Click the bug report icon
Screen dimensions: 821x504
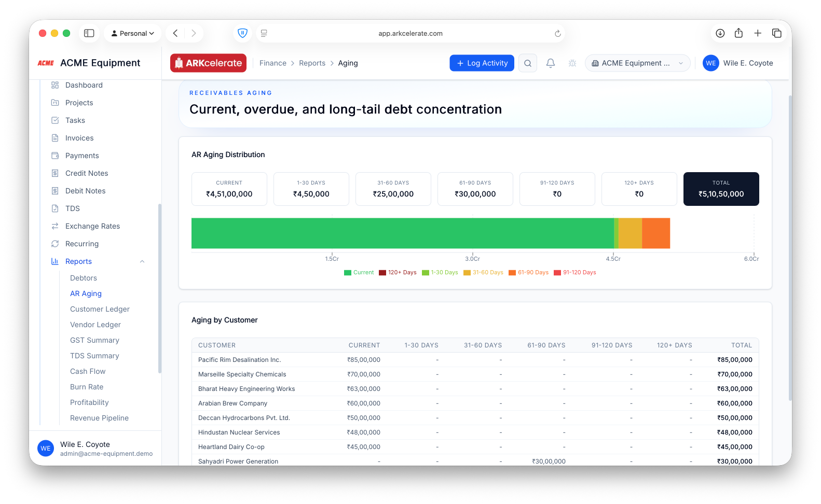coord(572,63)
